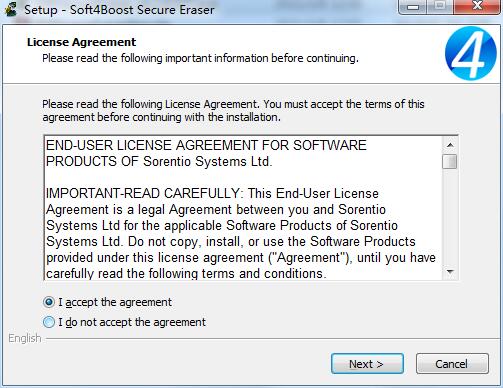Image resolution: width=503 pixels, height=388 pixels.
Task: Click the license text scrollbar thumb
Action: point(450,162)
